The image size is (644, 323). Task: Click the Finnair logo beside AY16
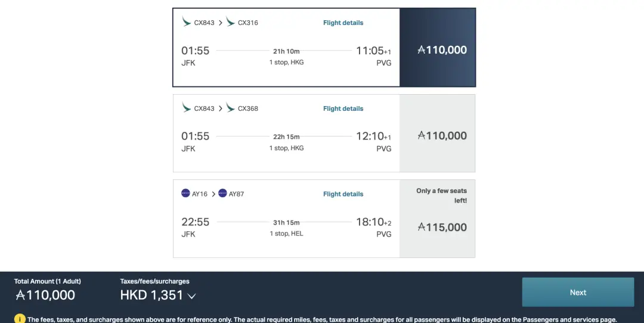185,193
